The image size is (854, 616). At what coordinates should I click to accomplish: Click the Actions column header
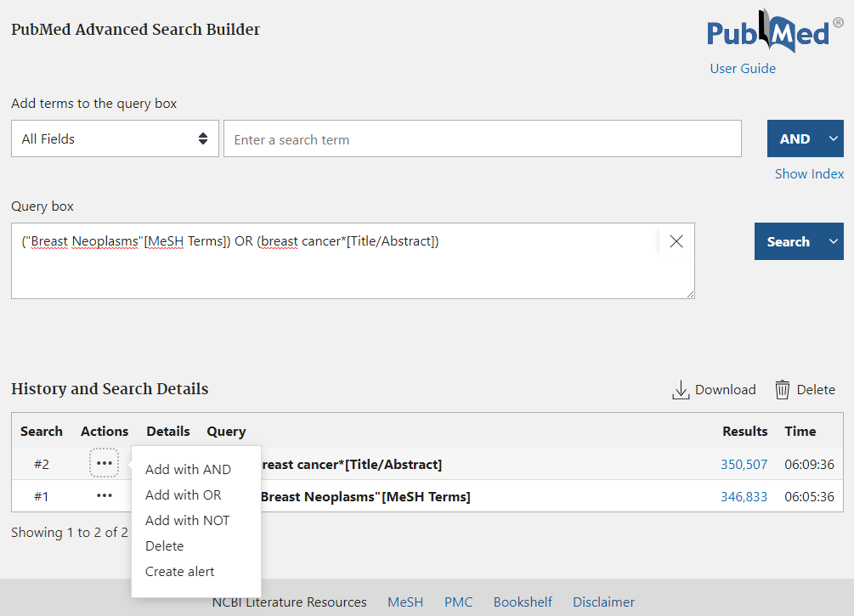(105, 432)
